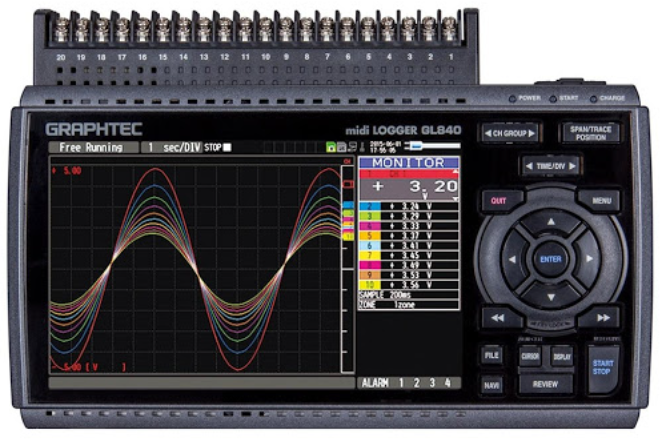661x445 pixels.
Task: Click channel 5 orange color swatch
Action: (x=370, y=236)
